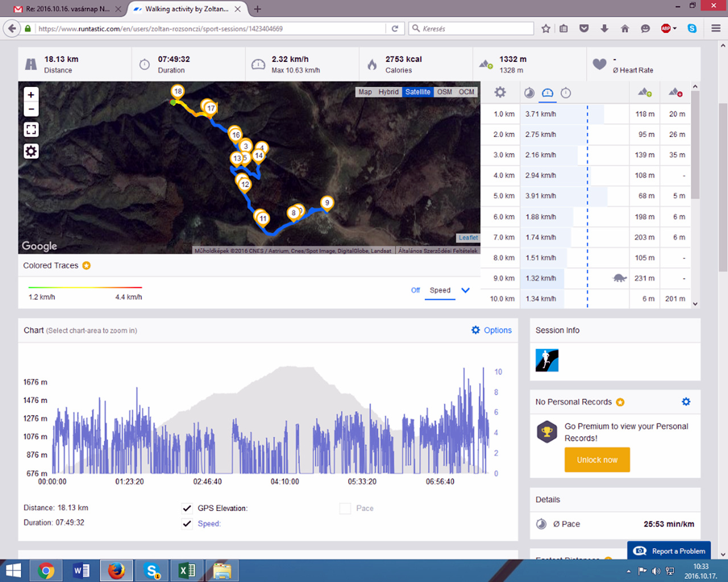This screenshot has width=728, height=582.
Task: Click the slowest split turtle icon
Action: click(619, 278)
